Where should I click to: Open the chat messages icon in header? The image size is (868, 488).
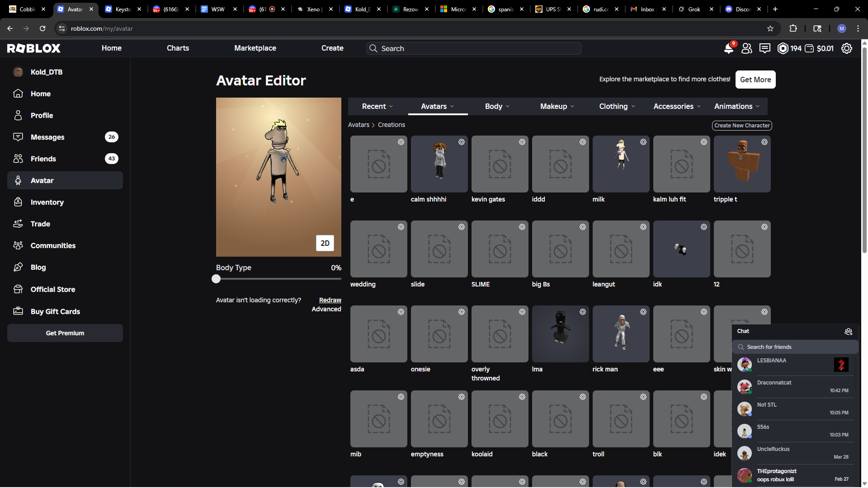click(765, 48)
